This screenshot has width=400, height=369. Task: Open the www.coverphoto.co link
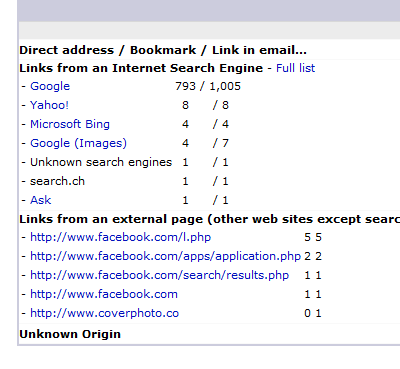tap(104, 313)
